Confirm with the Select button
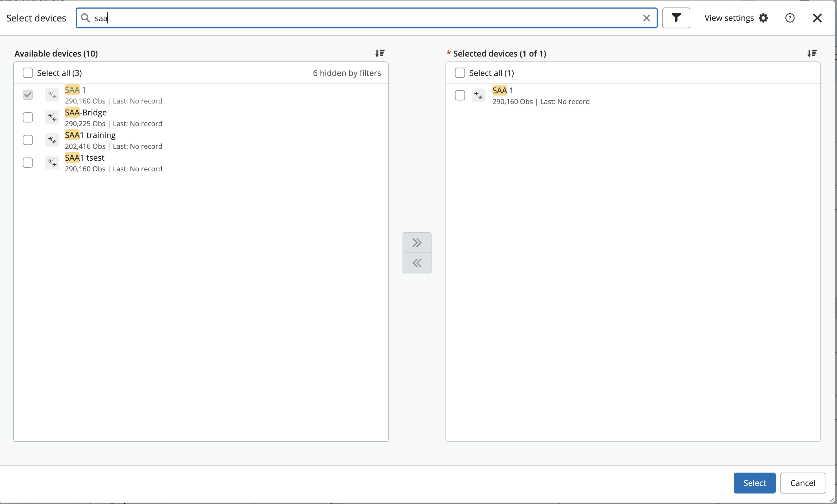This screenshot has height=504, width=837. (754, 483)
